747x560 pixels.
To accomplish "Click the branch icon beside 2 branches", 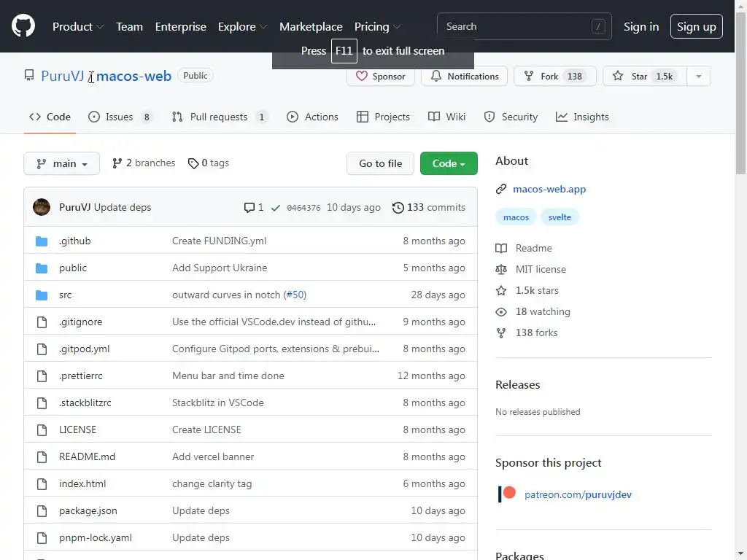I will tap(117, 163).
